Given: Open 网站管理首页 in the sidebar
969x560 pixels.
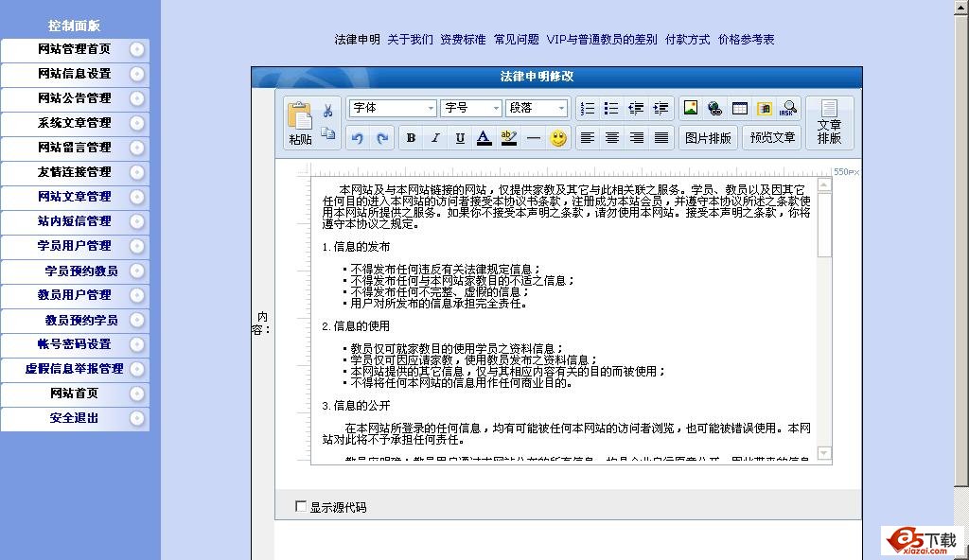Looking at the screenshot, I should pos(74,49).
